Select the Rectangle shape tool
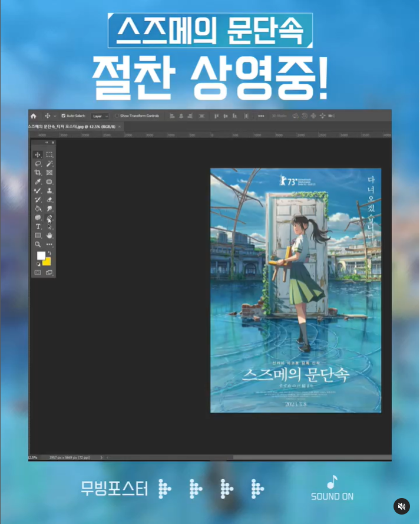This screenshot has height=524, width=420. point(38,236)
